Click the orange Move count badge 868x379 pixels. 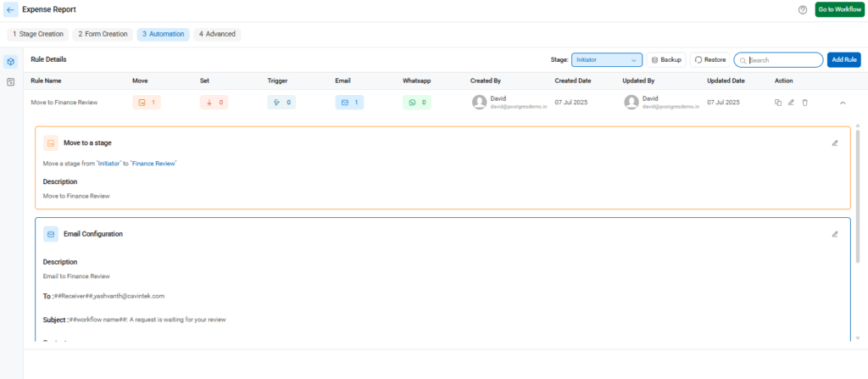point(147,103)
